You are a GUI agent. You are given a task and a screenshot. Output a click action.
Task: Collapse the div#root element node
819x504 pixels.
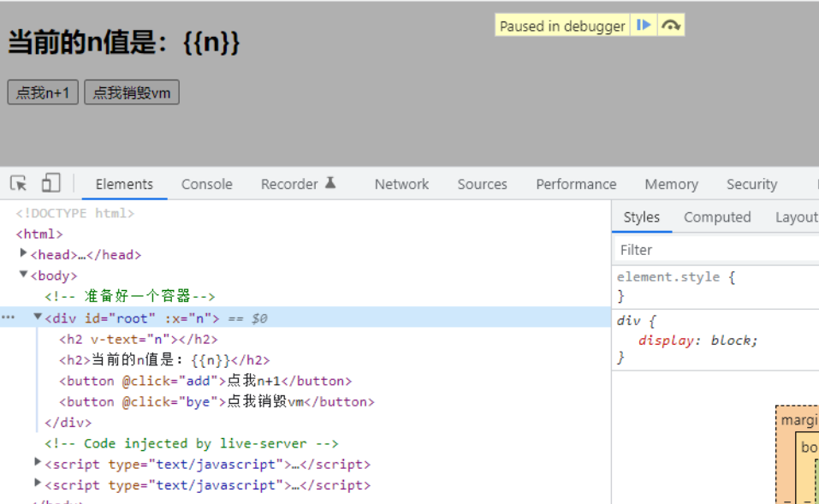point(38,317)
